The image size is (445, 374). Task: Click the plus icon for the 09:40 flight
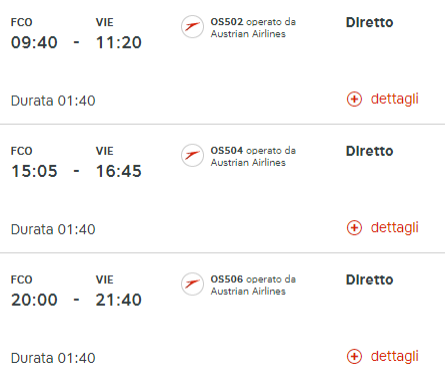354,99
